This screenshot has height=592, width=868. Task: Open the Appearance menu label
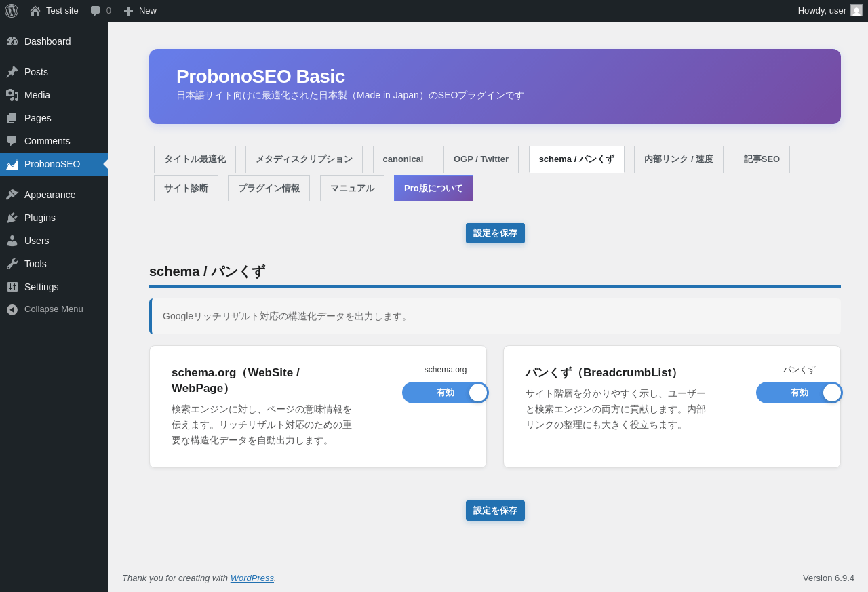point(50,195)
